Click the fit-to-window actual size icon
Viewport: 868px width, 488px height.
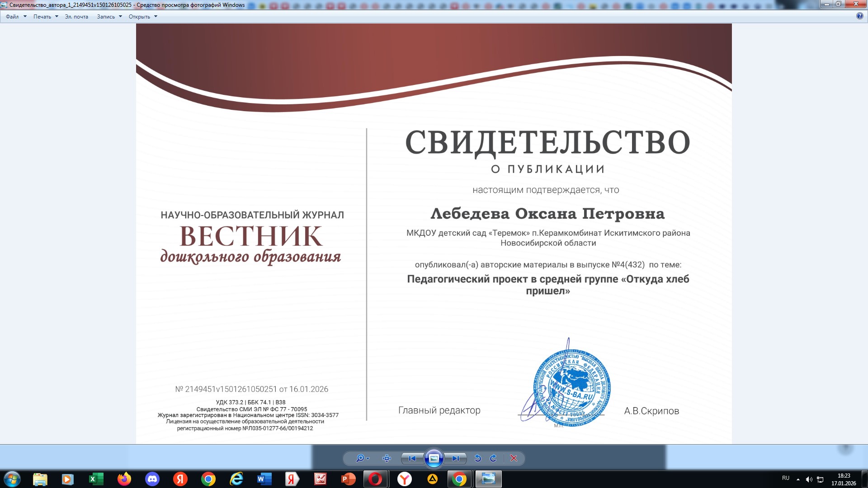coord(387,458)
